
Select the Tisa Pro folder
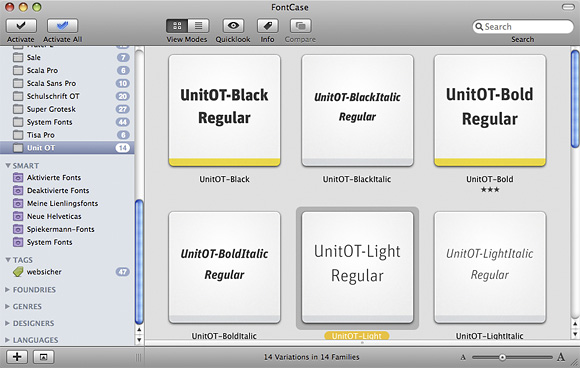(x=67, y=135)
